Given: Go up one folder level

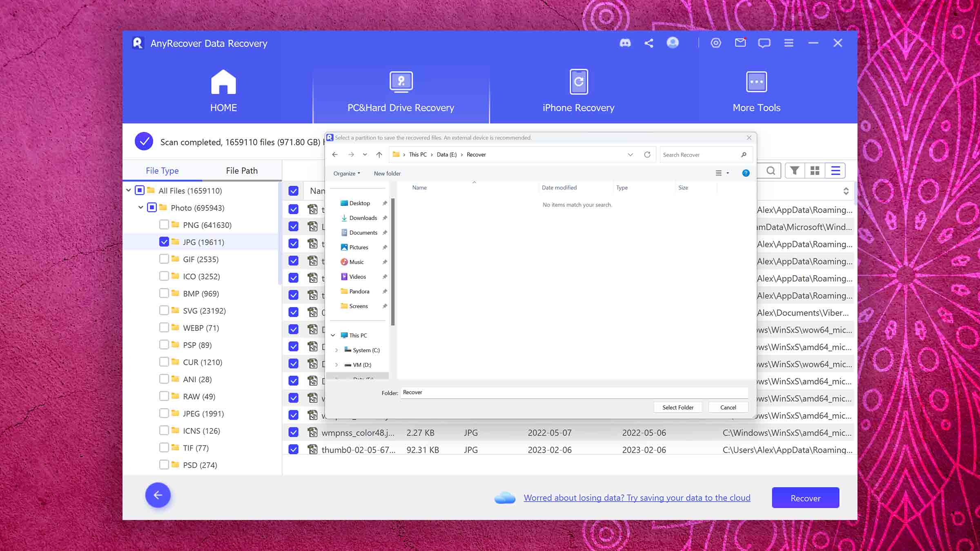Looking at the screenshot, I should (379, 155).
